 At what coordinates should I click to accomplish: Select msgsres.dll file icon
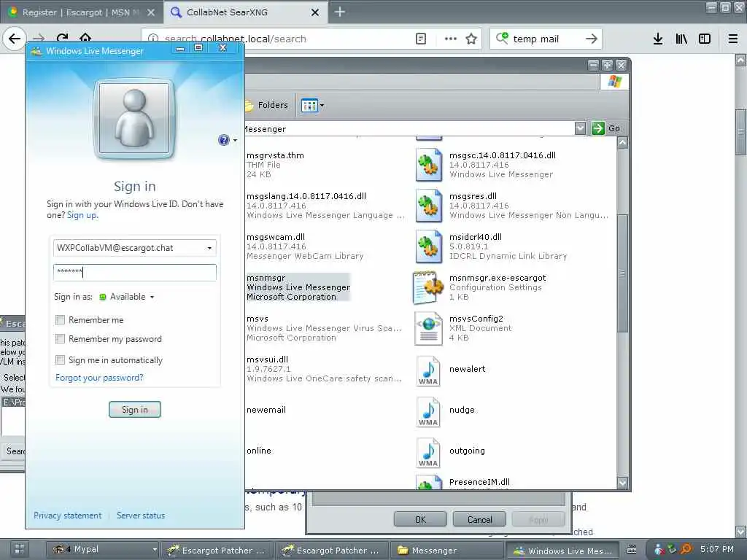tap(427, 206)
